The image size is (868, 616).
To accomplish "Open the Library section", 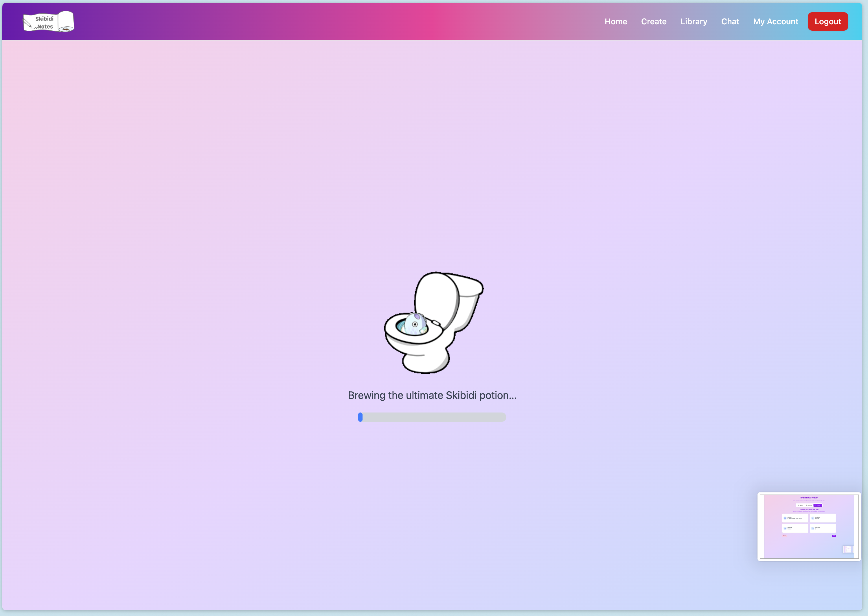I will pyautogui.click(x=693, y=22).
